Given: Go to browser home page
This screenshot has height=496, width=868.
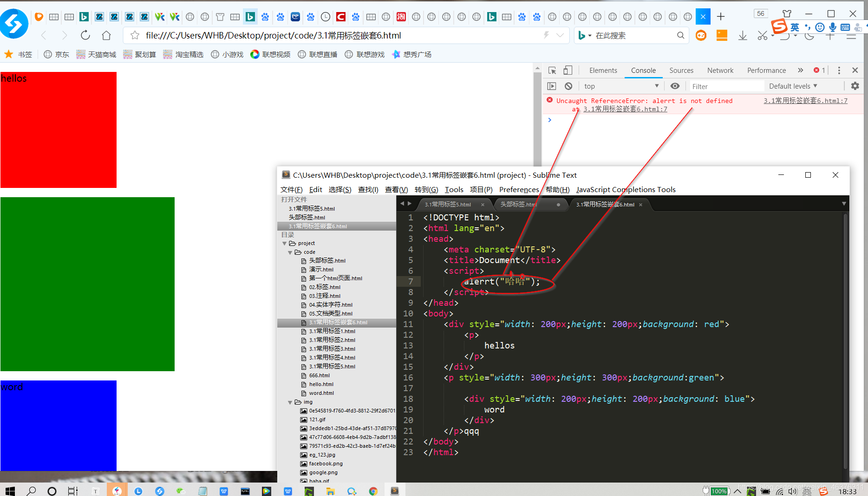Looking at the screenshot, I should point(106,35).
